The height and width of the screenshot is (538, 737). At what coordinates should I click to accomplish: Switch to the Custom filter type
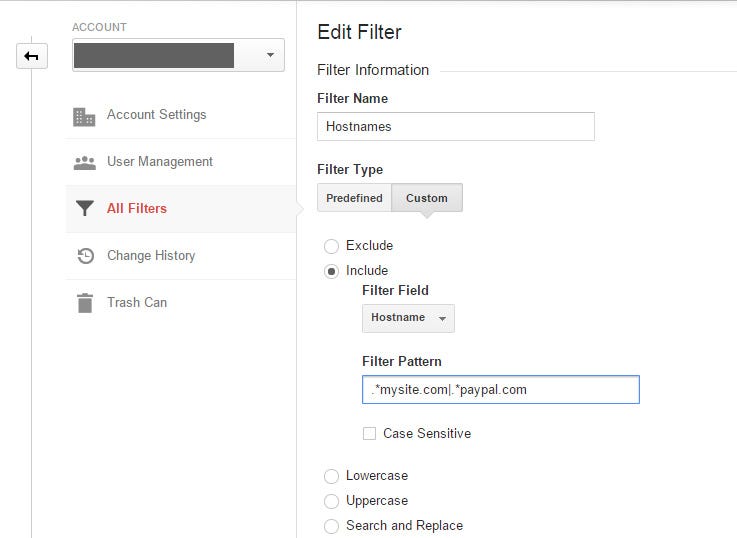(x=427, y=198)
